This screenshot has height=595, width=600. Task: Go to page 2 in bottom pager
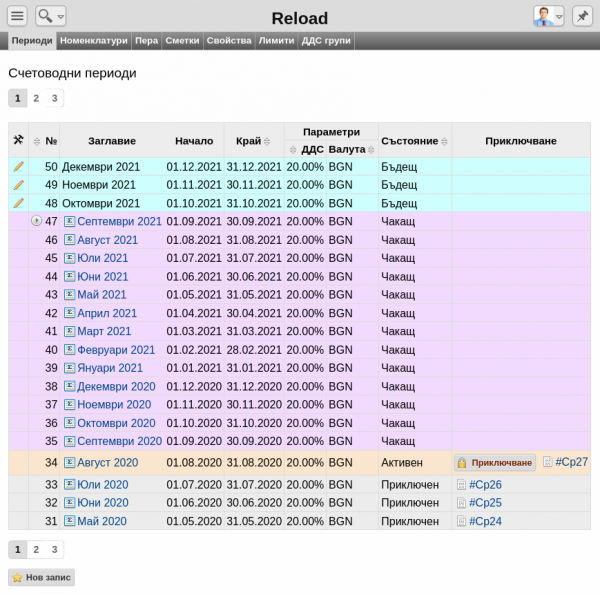pos(36,549)
